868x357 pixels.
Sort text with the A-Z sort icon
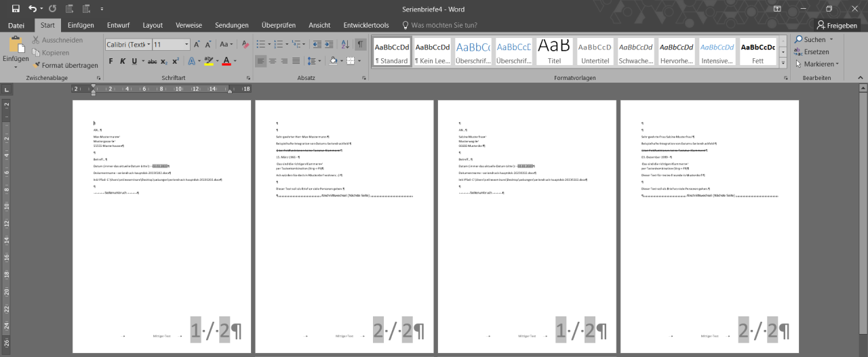tap(344, 45)
